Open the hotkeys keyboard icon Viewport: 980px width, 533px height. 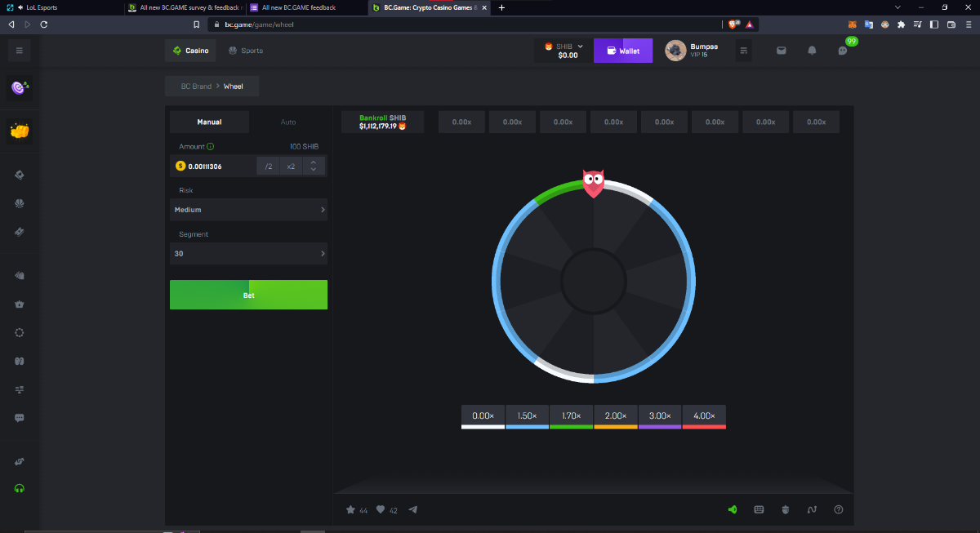[x=759, y=510]
